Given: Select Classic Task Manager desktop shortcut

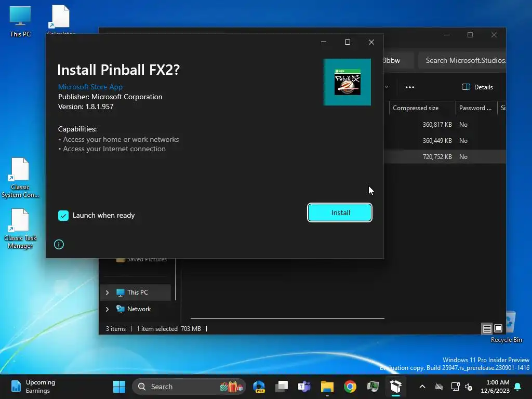Looking at the screenshot, I should coord(20,229).
